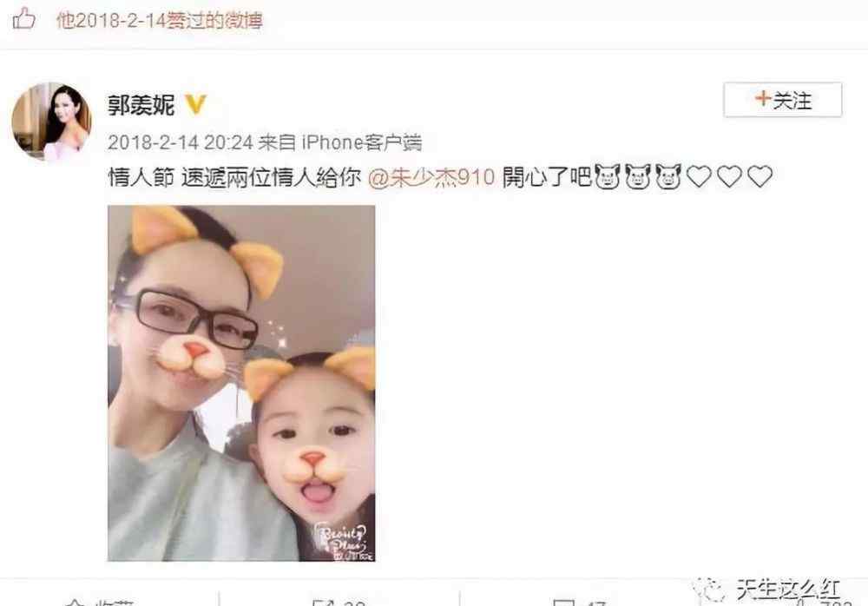This screenshot has width=868, height=606.
Task: Click the post timestamp 2018-2-14 20:24
Action: [180, 142]
